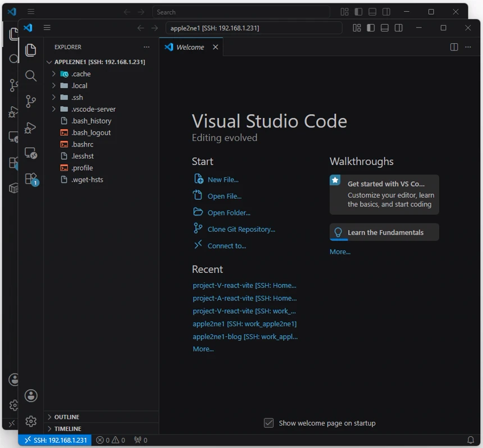This screenshot has width=483, height=448.
Task: Click Clone Git Repository... link
Action: click(241, 230)
